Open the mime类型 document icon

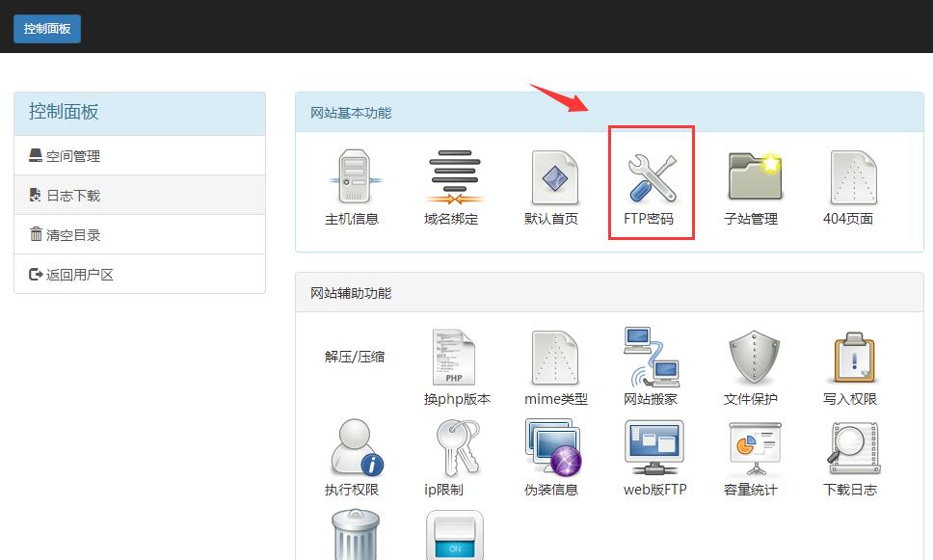[x=554, y=357]
